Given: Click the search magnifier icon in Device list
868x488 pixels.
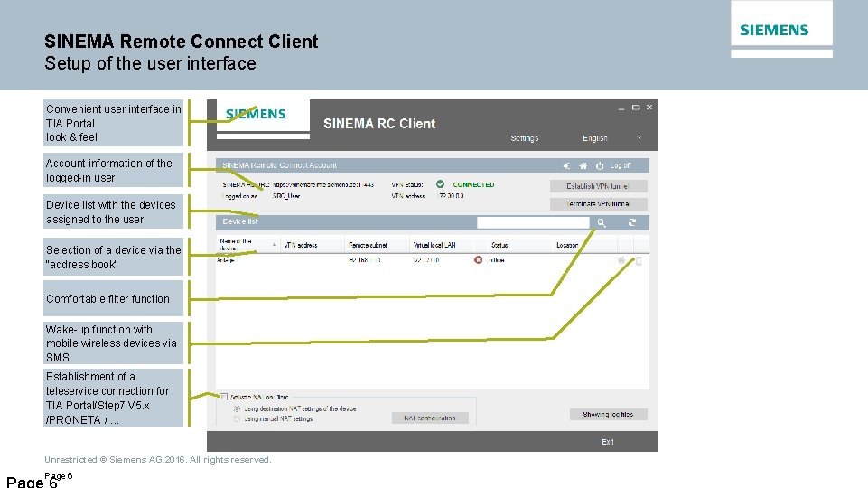Looking at the screenshot, I should [x=602, y=222].
